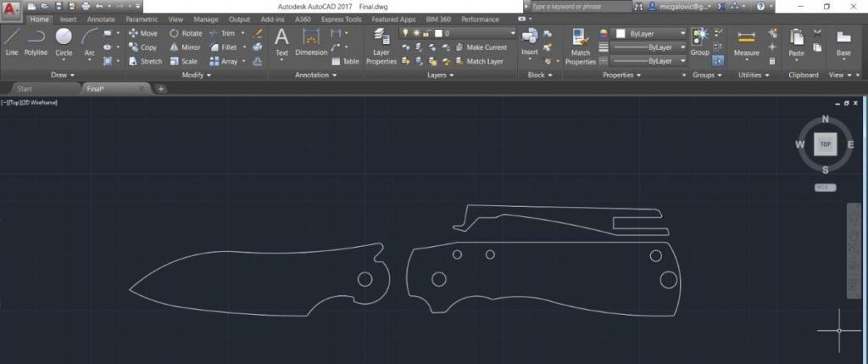
Task: Click the Move tool in Modify panel
Action: coord(143,34)
